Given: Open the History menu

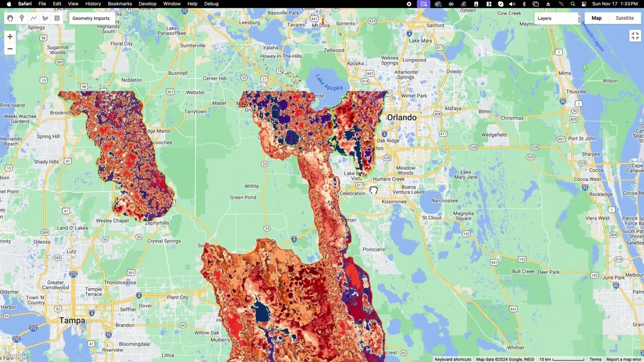Looking at the screenshot, I should pos(93,4).
